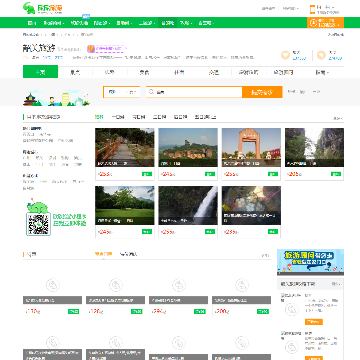The image size is (360, 360).
Task: Focus the search text field
Action: [194, 92]
